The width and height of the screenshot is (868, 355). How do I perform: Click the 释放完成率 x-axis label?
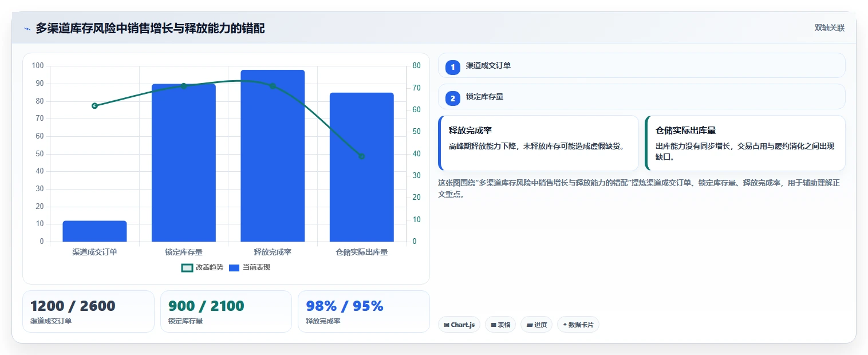[273, 252]
